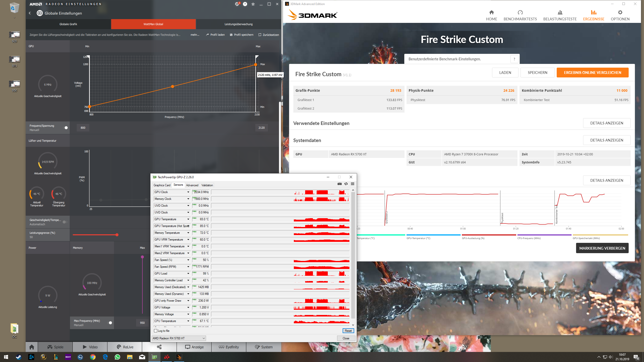
Task: Open Radeon help question mark icon
Action: click(245, 4)
